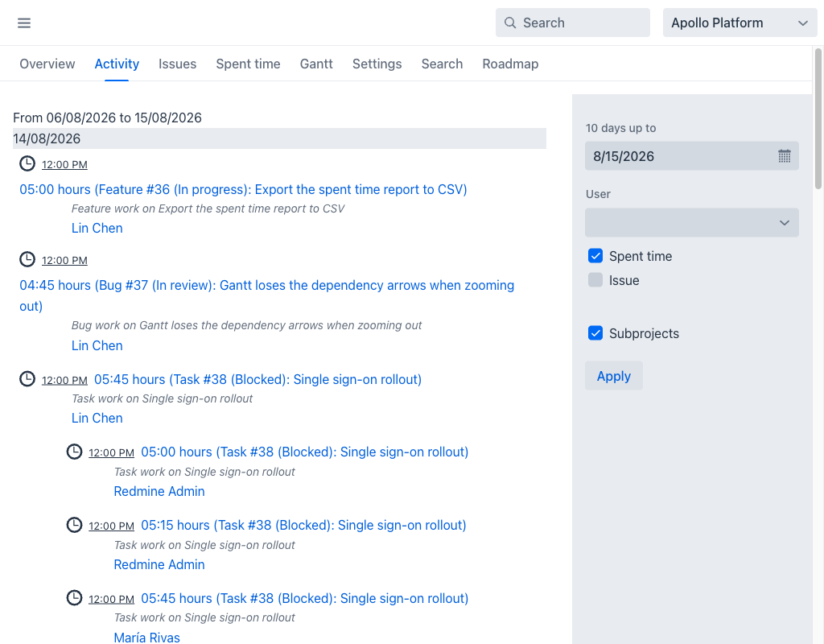
Task: Go to the Spent time tab
Action: click(248, 64)
